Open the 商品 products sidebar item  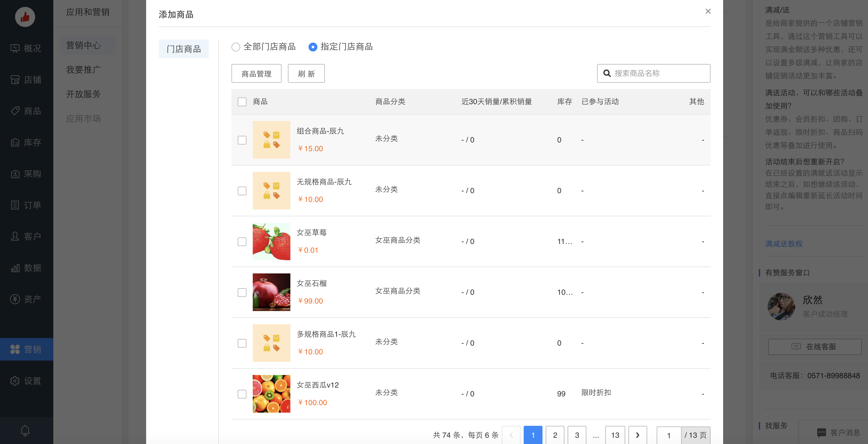click(26, 111)
